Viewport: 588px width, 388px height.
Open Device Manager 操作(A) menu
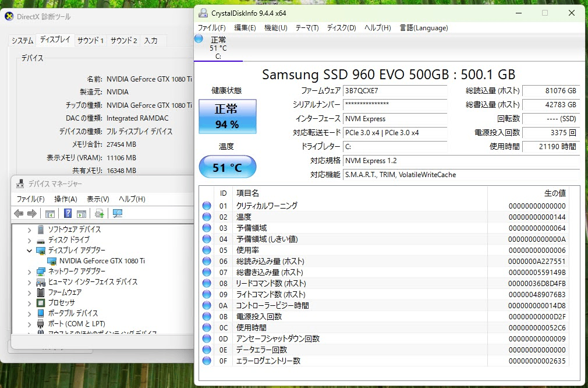coord(66,199)
